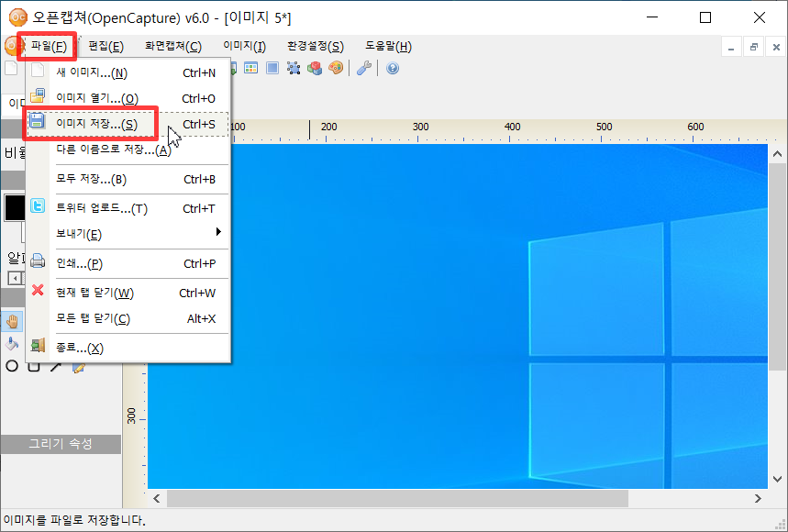Image resolution: width=788 pixels, height=532 pixels.
Task: Select 이미지 저장...(S) menu entry
Action: click(128, 124)
